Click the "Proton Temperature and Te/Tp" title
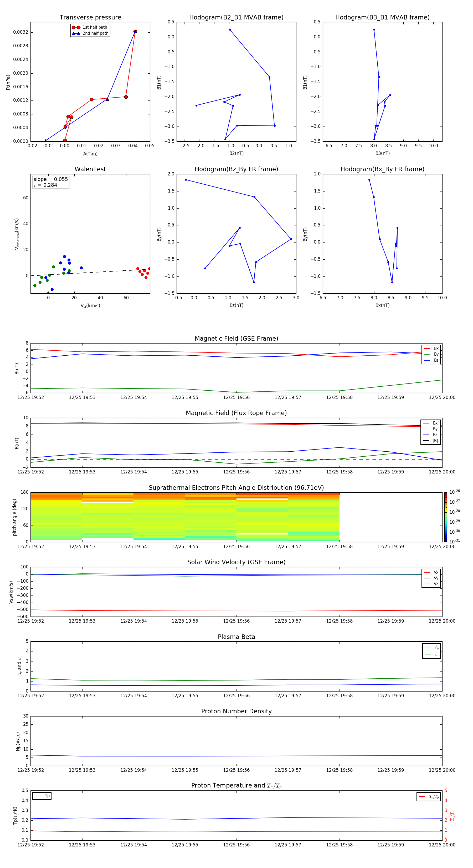 pyautogui.click(x=236, y=786)
